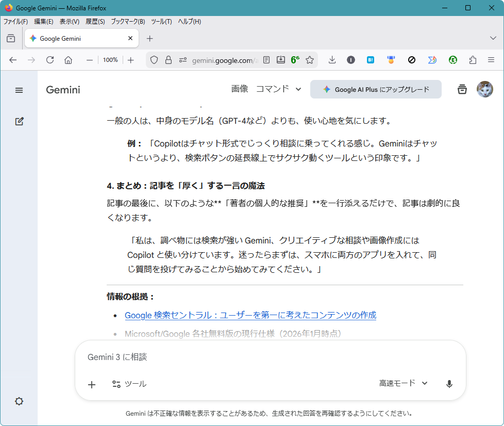Image resolution: width=504 pixels, height=426 pixels.
Task: Open the site permissions icon
Action: click(183, 60)
